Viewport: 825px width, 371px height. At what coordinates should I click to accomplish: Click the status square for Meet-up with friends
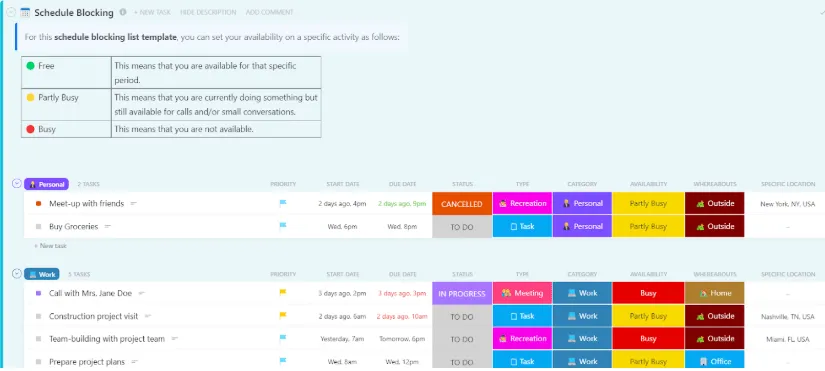coord(38,204)
